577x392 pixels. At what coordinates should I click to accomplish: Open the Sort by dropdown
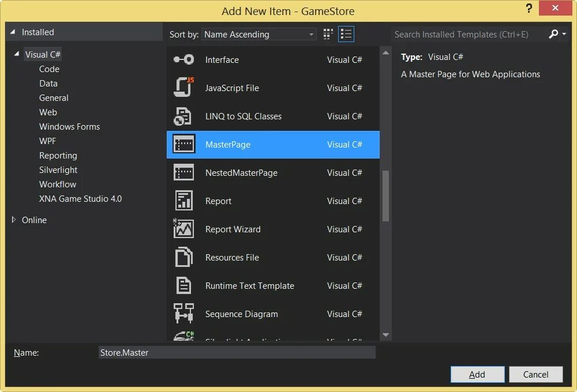258,35
